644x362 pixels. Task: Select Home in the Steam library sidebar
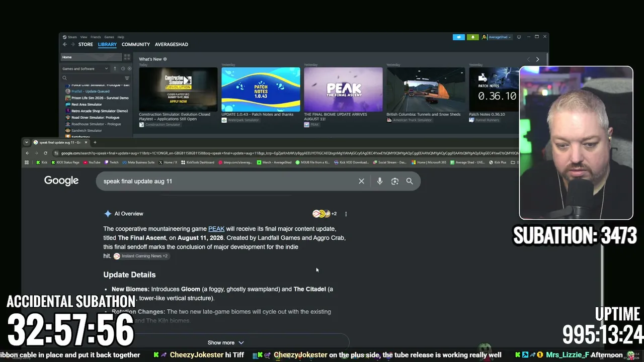click(91, 57)
